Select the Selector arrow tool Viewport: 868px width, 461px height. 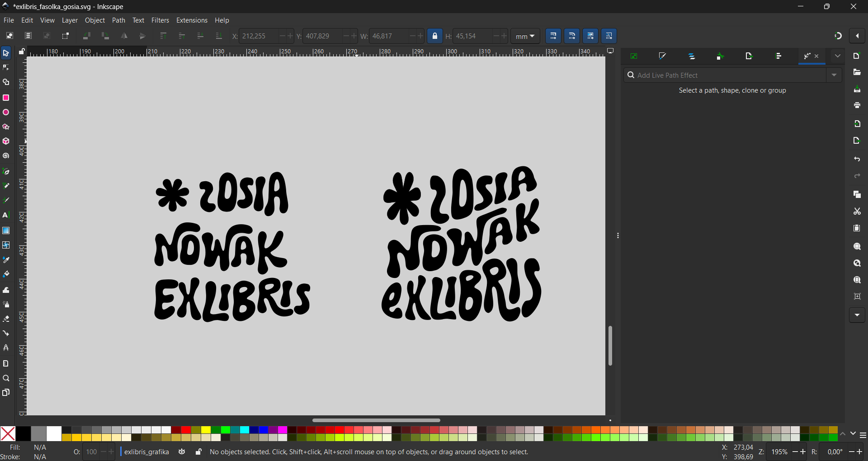click(6, 53)
